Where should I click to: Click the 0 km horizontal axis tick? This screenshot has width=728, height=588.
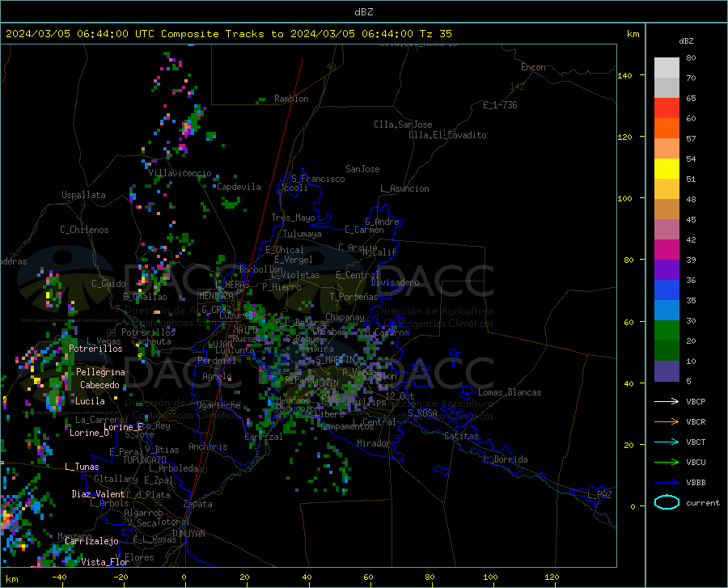[184, 577]
